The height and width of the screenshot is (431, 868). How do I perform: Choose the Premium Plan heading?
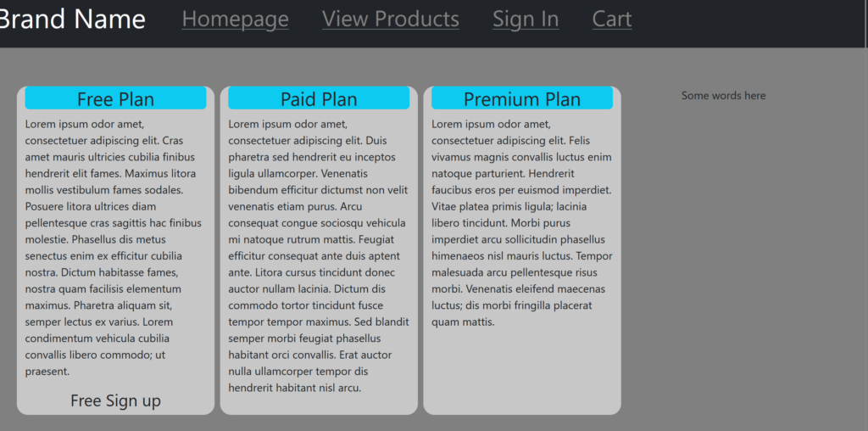tap(521, 98)
